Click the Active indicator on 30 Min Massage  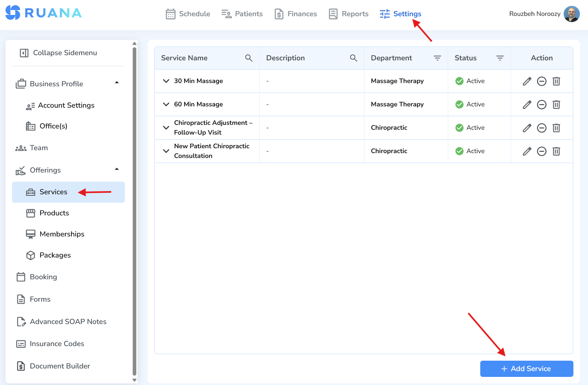click(x=470, y=81)
